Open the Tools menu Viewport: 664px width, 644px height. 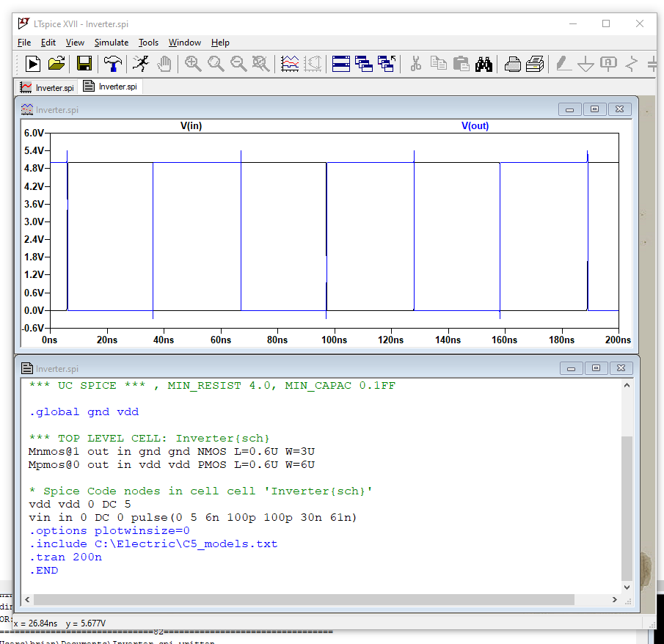(x=148, y=43)
